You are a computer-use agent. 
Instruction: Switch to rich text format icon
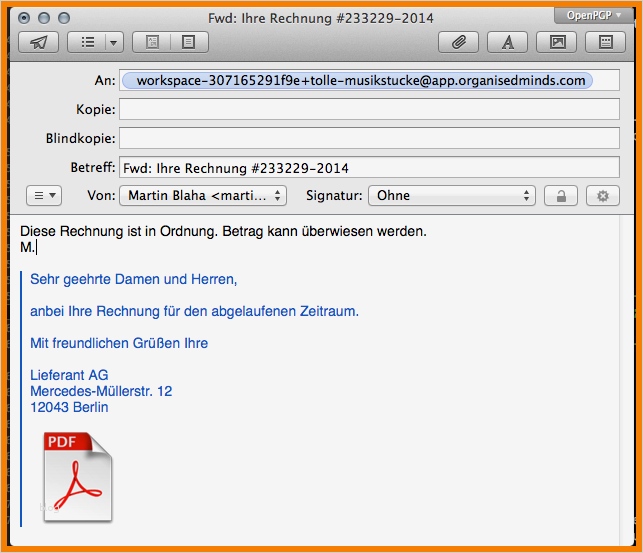[x=152, y=42]
